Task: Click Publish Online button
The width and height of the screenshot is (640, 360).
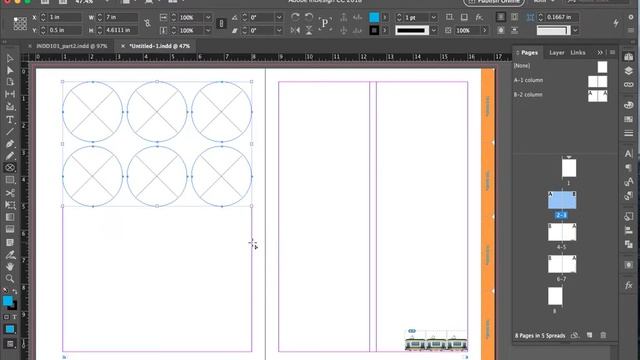Action: tap(494, 2)
